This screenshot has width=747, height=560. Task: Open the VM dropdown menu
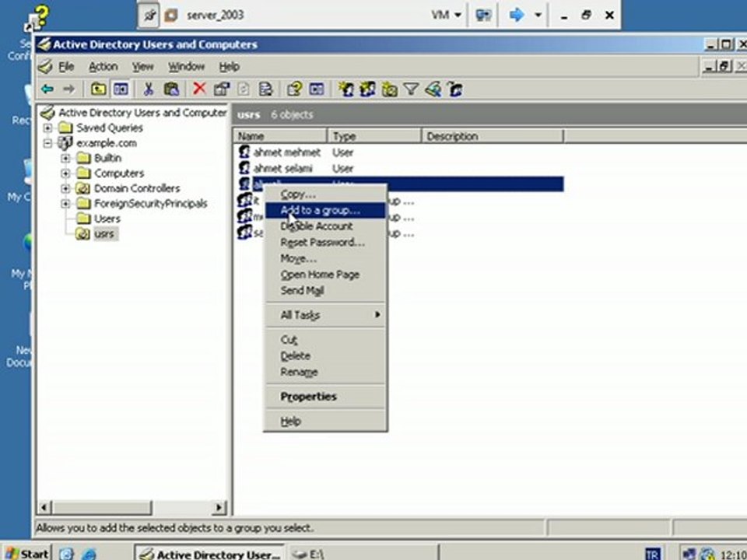[x=446, y=16]
